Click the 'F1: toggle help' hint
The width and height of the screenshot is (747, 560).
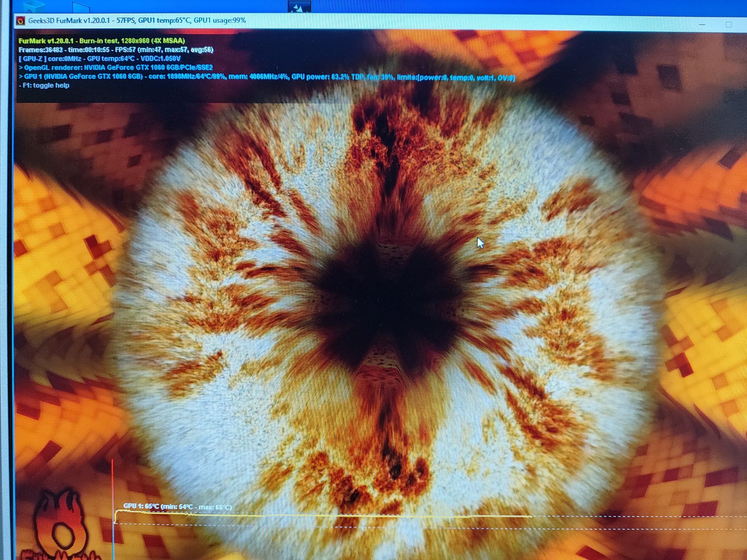44,85
